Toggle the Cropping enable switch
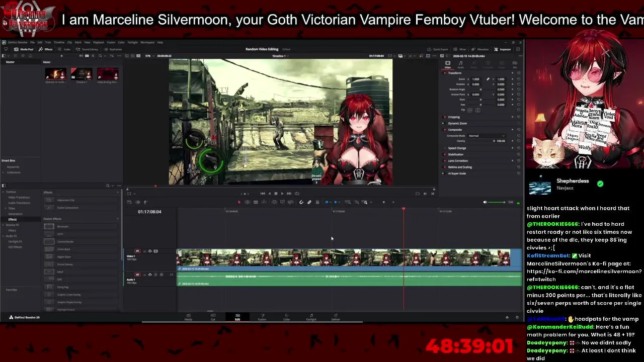The width and height of the screenshot is (644, 362). [444, 117]
